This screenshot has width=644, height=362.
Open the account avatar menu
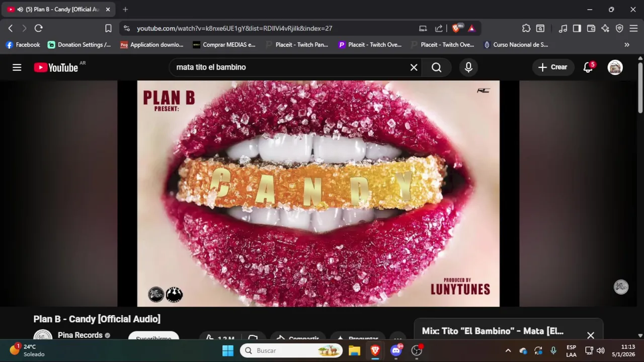tap(615, 67)
